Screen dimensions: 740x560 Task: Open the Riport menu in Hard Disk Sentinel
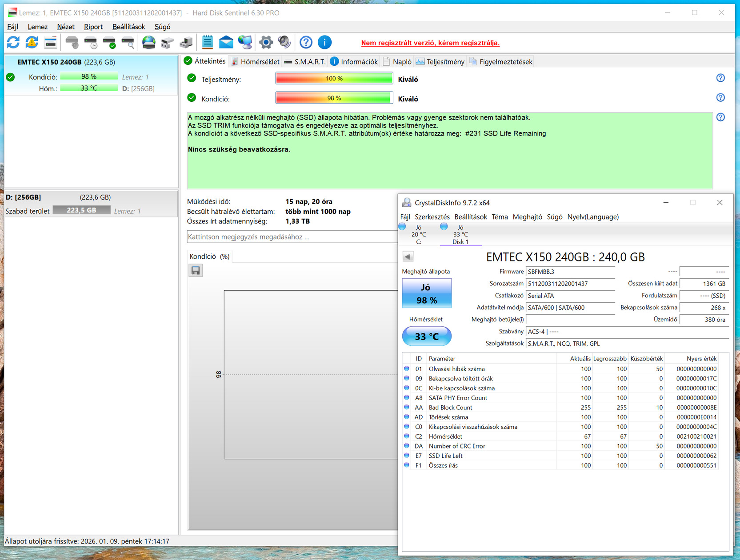tap(93, 27)
